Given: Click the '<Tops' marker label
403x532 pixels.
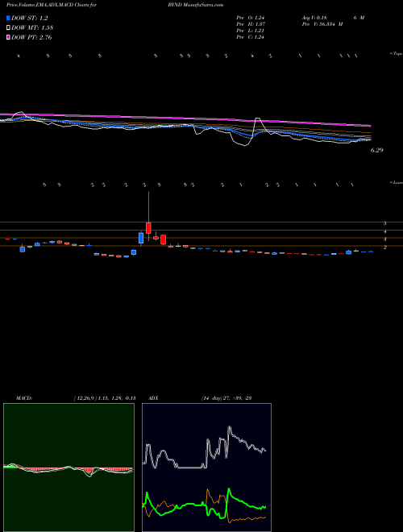Looking at the screenshot, I should (x=397, y=54).
